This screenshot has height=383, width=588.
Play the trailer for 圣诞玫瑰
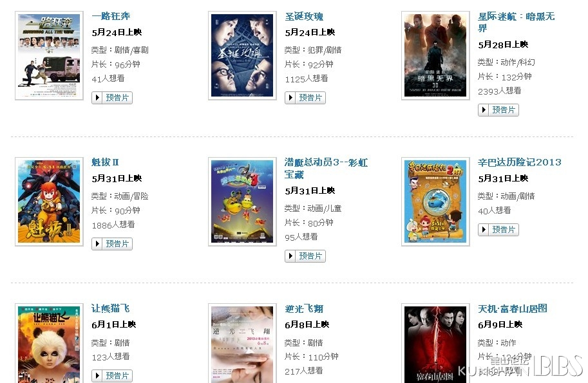tap(305, 98)
